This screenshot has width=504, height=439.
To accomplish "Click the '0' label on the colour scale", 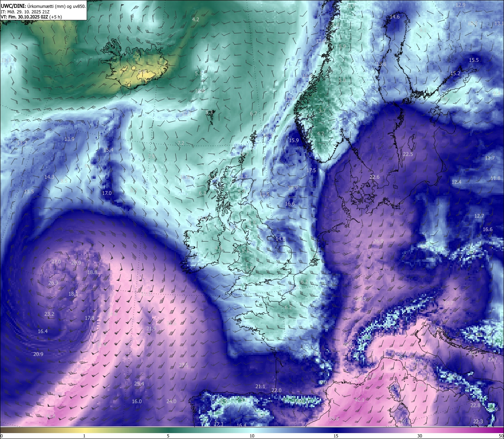I will 2,436.
